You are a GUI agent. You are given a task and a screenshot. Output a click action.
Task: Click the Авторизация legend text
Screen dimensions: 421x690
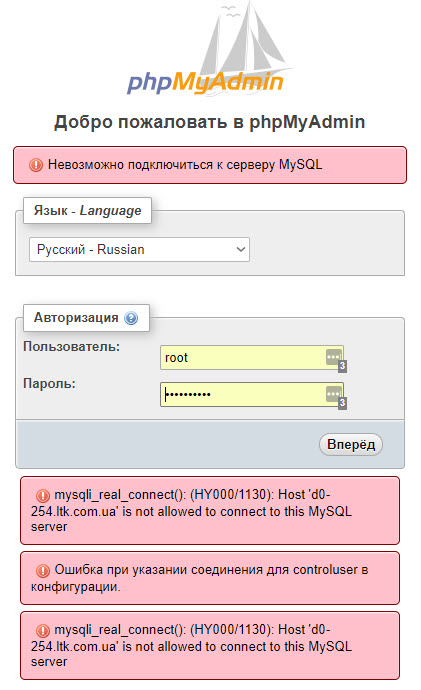coord(76,317)
